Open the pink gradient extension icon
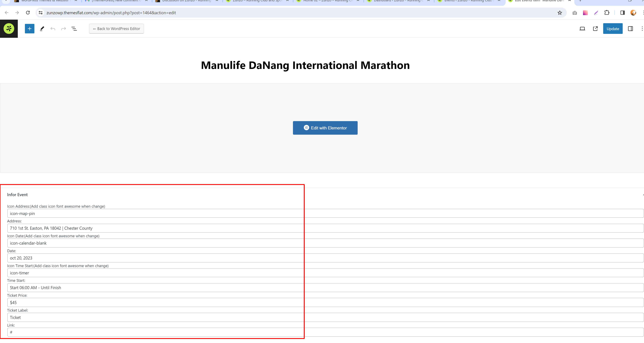This screenshot has width=644, height=343. [x=585, y=13]
